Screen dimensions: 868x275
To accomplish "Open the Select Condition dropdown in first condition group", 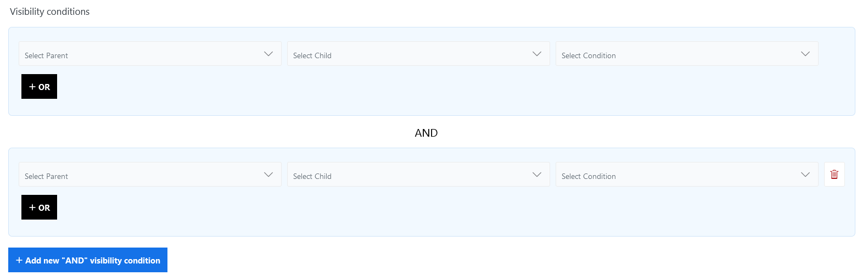I will click(675, 54).
